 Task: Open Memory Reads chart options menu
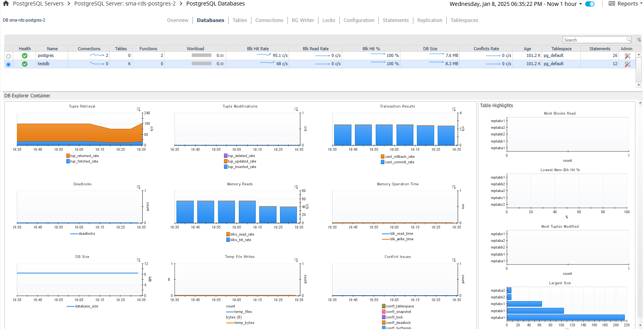[296, 187]
